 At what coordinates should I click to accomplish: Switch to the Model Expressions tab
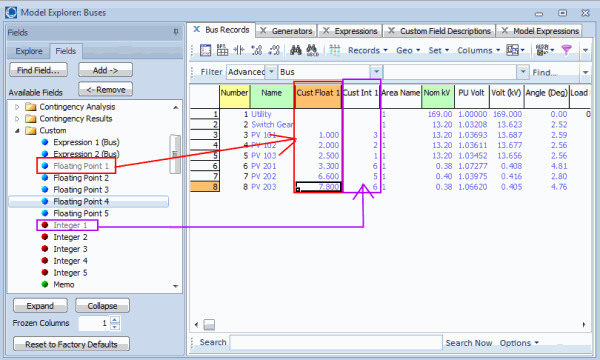tap(546, 31)
